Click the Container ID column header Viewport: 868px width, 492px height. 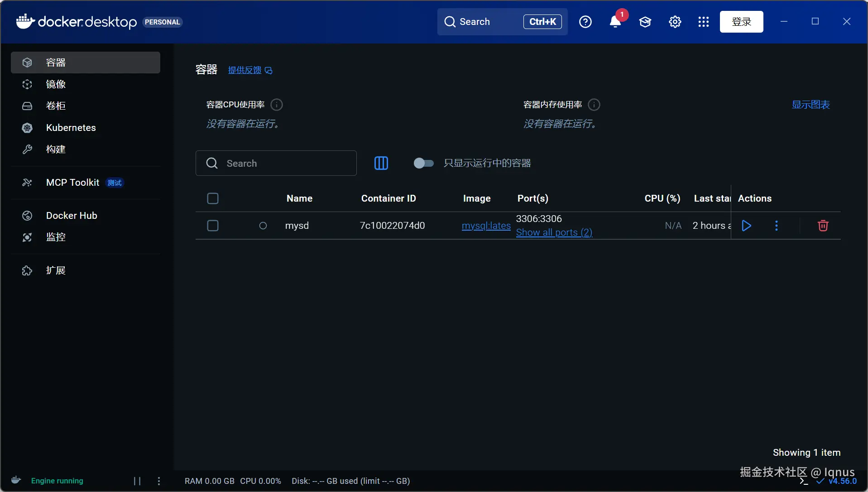click(x=388, y=198)
